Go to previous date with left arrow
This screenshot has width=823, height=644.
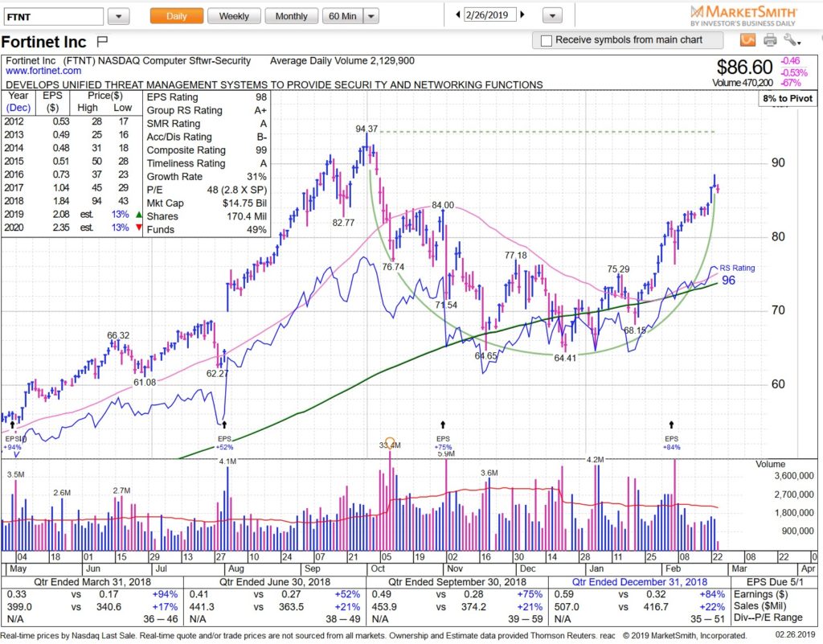pyautogui.click(x=457, y=15)
